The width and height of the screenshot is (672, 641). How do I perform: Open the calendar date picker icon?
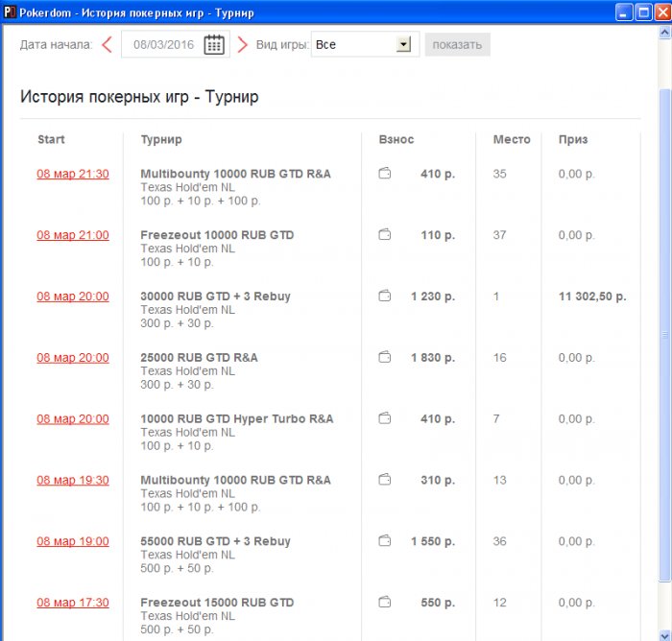pyautogui.click(x=214, y=44)
